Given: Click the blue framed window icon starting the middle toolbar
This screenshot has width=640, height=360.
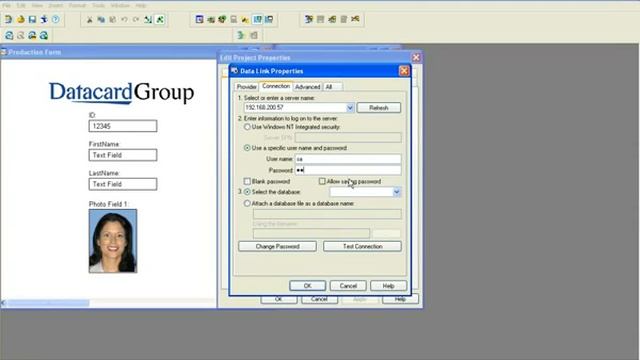Looking at the screenshot, I should pos(199,19).
